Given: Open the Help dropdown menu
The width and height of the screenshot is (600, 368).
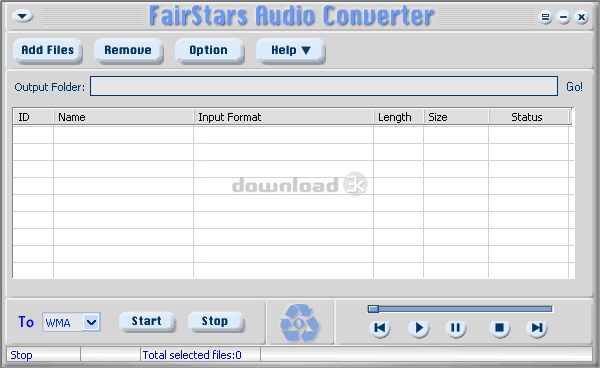Looking at the screenshot, I should pos(290,50).
